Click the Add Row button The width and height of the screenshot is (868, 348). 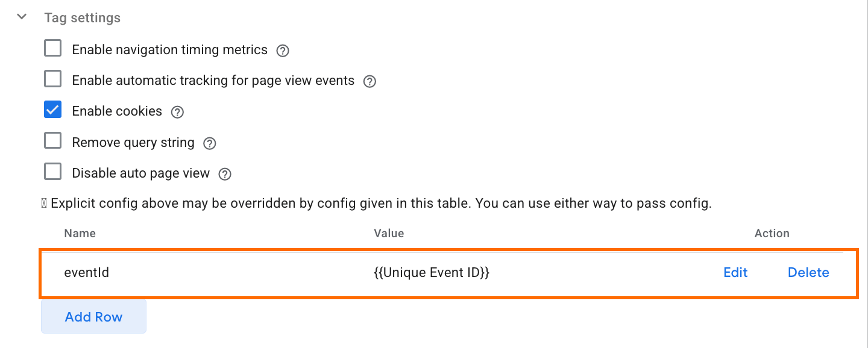tap(93, 317)
